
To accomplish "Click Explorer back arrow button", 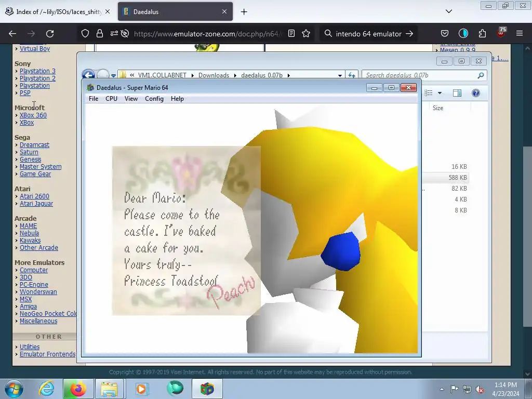I will tap(88, 74).
